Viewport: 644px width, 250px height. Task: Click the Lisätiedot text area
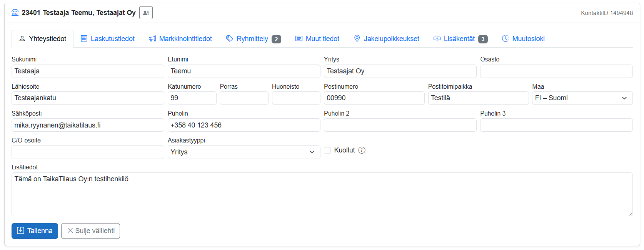pyautogui.click(x=322, y=194)
